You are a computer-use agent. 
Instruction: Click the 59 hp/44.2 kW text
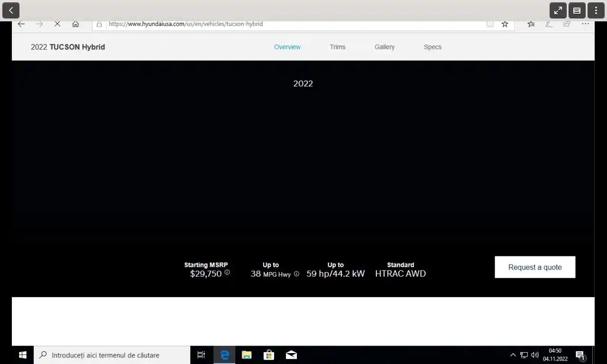coord(336,273)
